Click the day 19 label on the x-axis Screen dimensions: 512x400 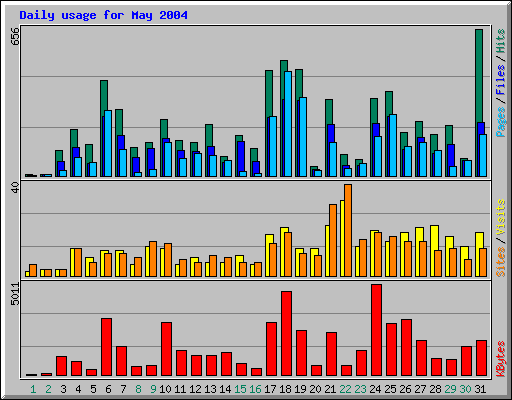coord(300,389)
